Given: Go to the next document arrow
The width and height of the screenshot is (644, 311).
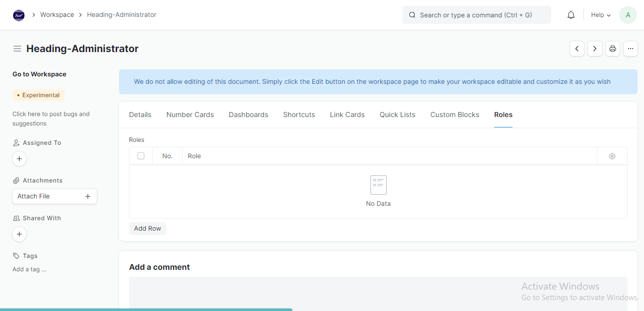Looking at the screenshot, I should [x=595, y=49].
